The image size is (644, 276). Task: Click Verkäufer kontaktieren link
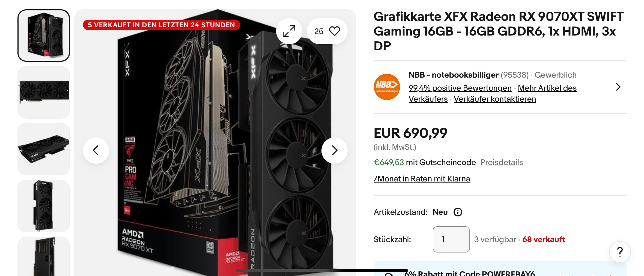[x=495, y=99]
